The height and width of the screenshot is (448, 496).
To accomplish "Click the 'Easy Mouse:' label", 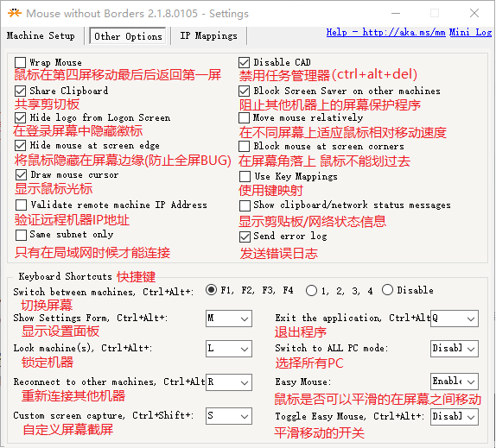I will click(x=303, y=382).
